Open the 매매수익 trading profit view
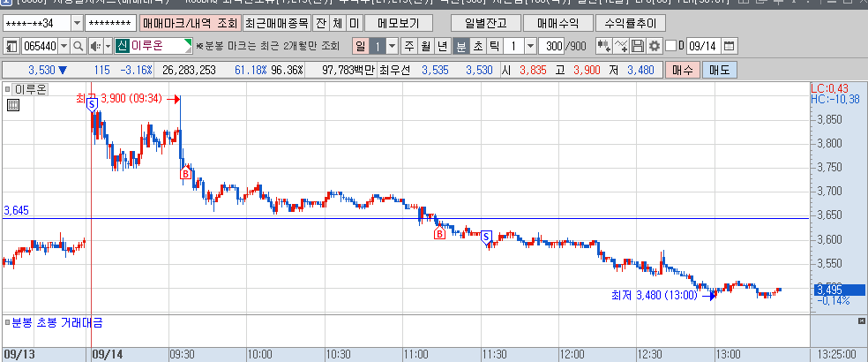The width and height of the screenshot is (868, 362). (x=557, y=23)
